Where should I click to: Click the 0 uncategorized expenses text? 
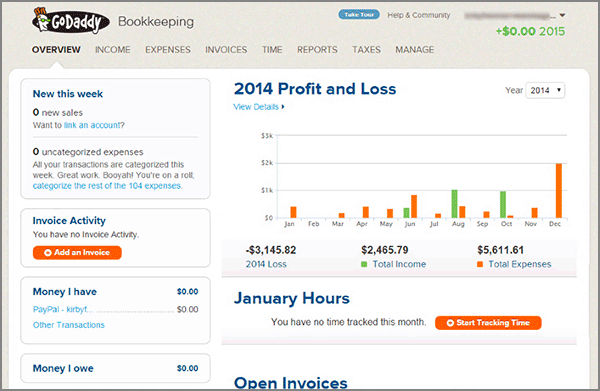tap(88, 152)
